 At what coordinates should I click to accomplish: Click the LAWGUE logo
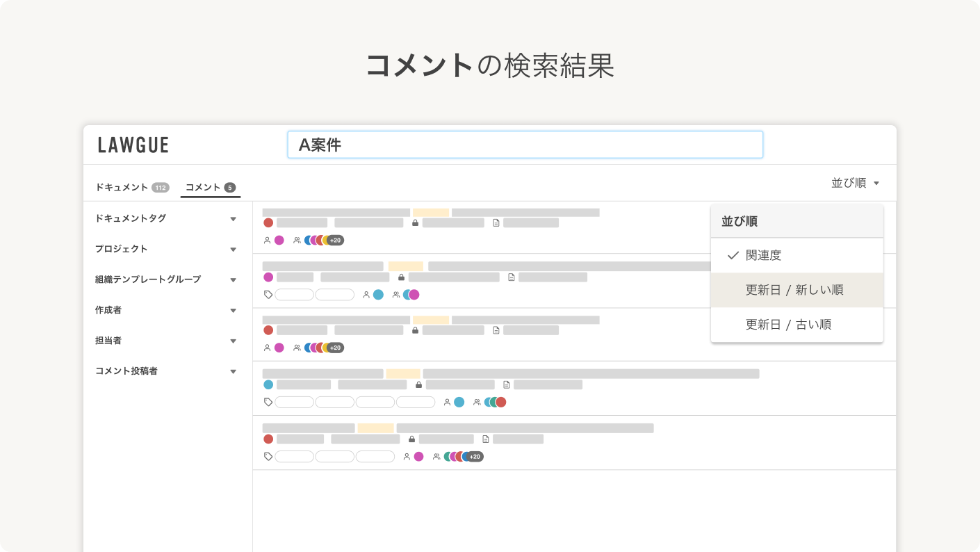point(133,145)
